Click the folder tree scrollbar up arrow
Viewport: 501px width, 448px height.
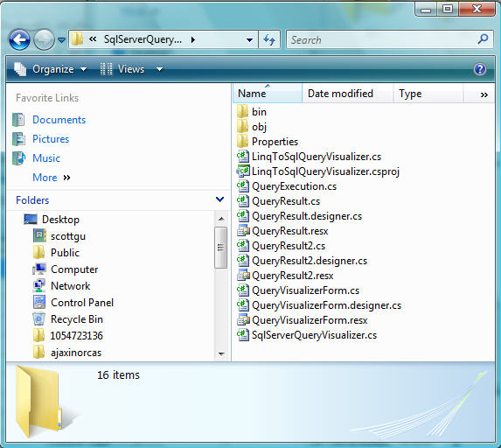221,219
